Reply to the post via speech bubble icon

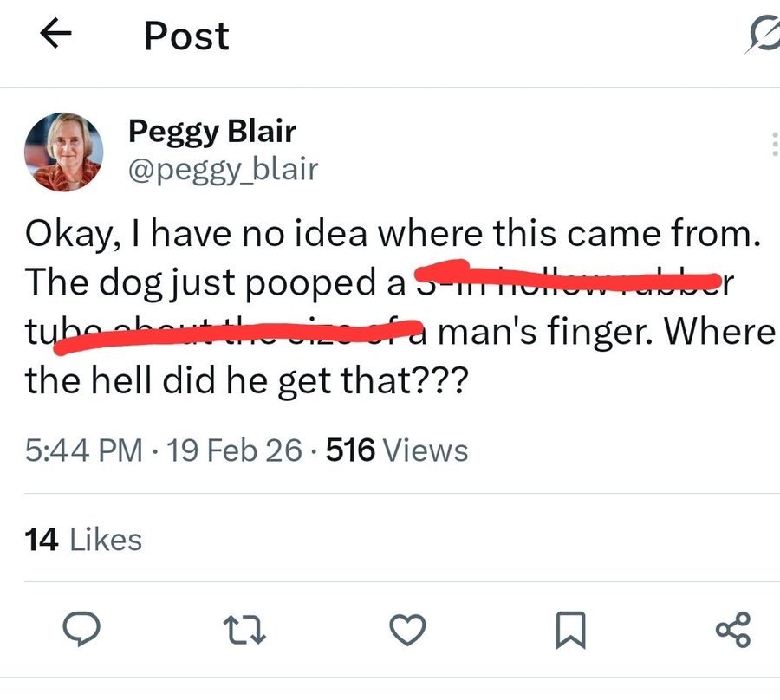(84, 630)
